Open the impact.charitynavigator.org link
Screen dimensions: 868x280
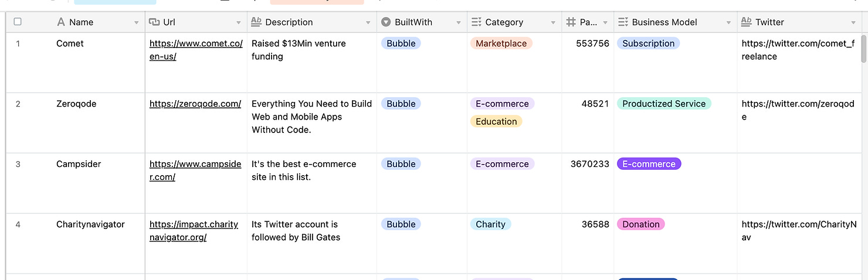tap(194, 231)
